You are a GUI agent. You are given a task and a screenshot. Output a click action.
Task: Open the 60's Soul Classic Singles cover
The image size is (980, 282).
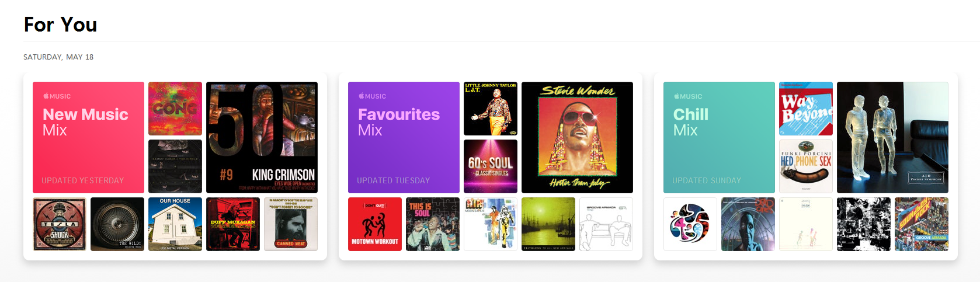(491, 166)
